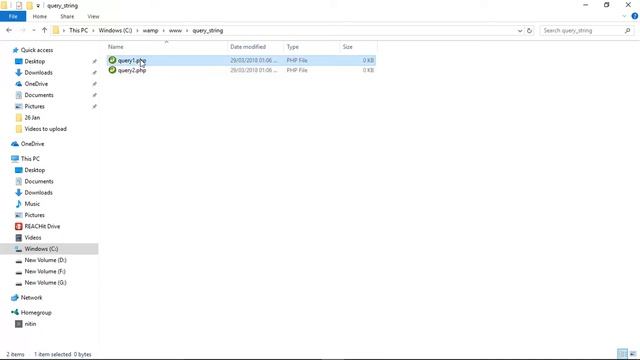Open the Share ribbon tab
The height and width of the screenshot is (360, 640).
[67, 16]
